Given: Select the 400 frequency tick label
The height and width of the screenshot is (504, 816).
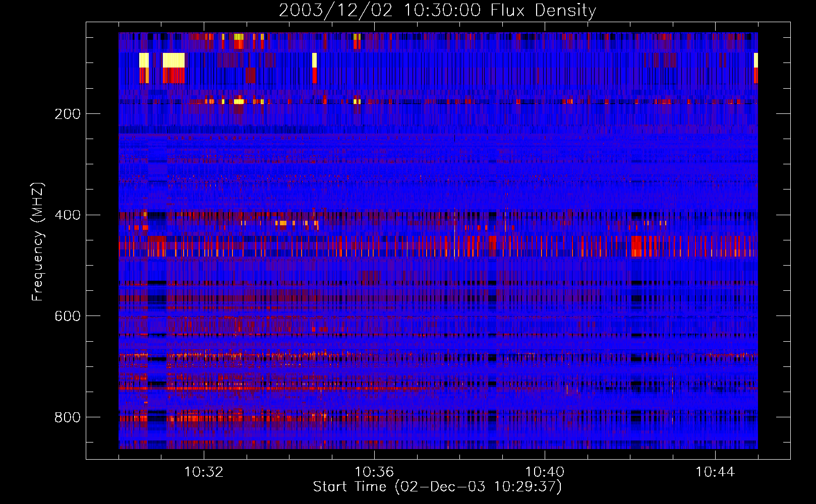Looking at the screenshot, I should (68, 215).
